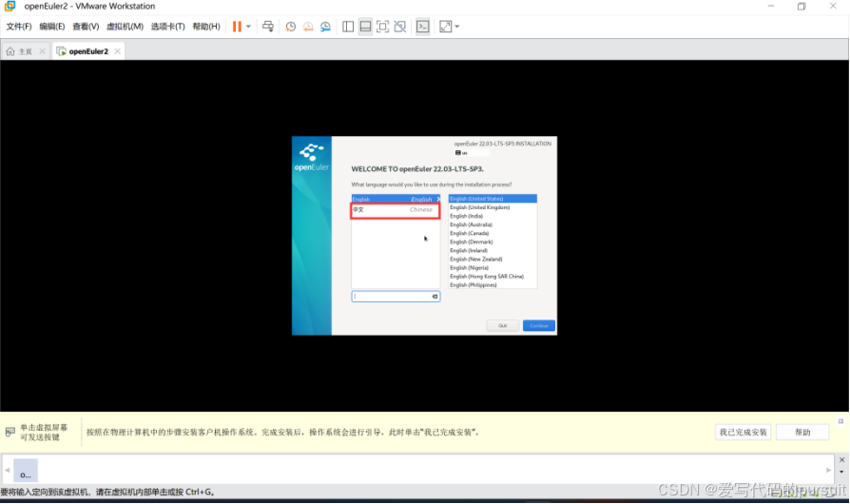Choose English (Australia) locale
The width and height of the screenshot is (850, 504).
click(x=493, y=225)
